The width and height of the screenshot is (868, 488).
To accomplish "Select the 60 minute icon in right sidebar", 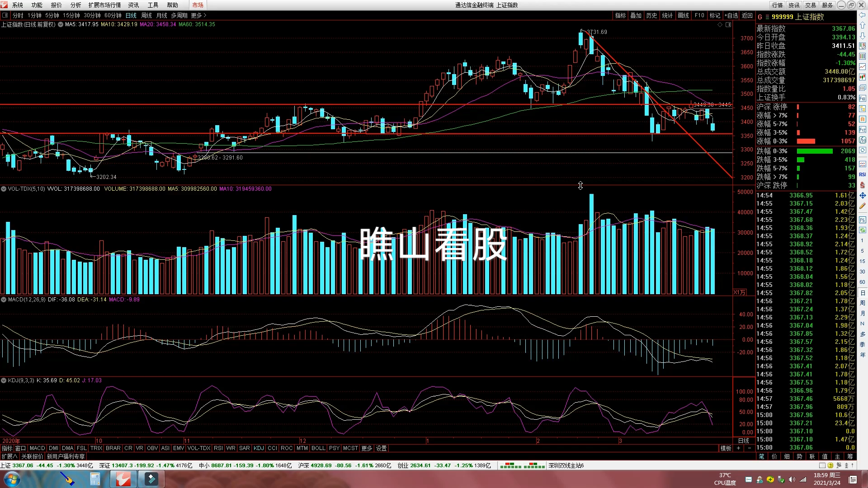I will coord(862,282).
